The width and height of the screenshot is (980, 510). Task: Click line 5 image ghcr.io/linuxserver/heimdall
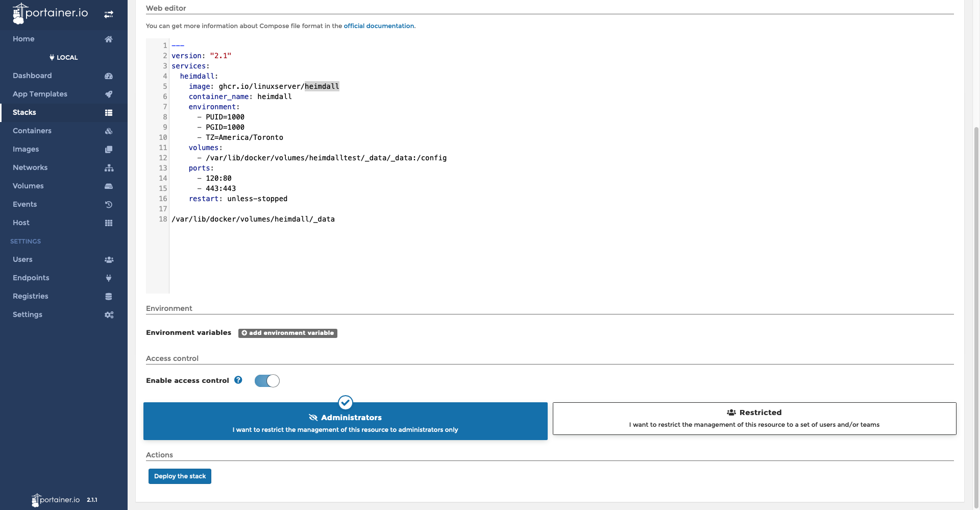coord(264,86)
